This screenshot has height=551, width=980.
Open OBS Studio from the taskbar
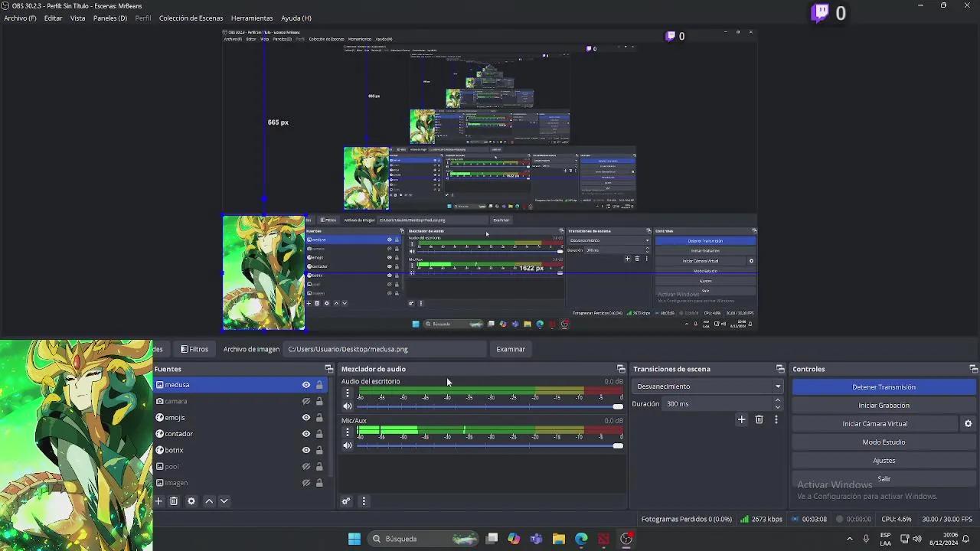(626, 539)
